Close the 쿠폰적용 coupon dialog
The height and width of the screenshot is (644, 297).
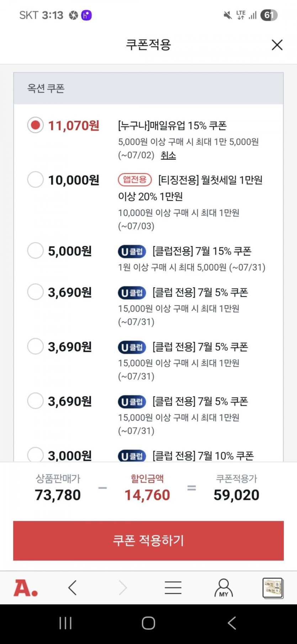(277, 45)
